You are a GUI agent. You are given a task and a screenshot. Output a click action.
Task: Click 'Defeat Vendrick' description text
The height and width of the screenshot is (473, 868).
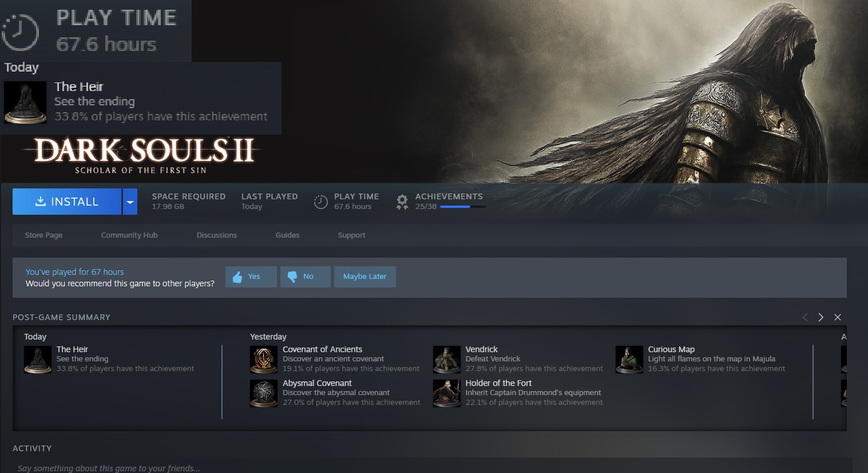pyautogui.click(x=493, y=359)
